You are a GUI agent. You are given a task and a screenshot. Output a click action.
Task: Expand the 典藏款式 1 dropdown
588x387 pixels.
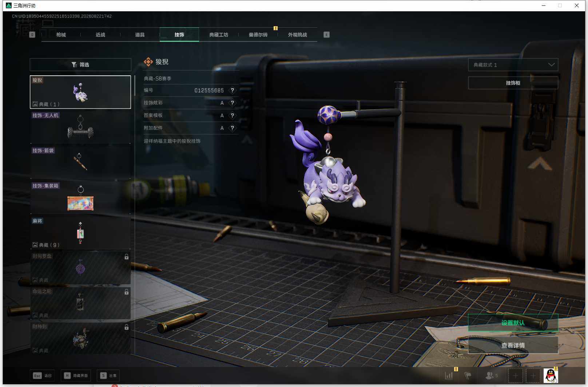tap(513, 65)
